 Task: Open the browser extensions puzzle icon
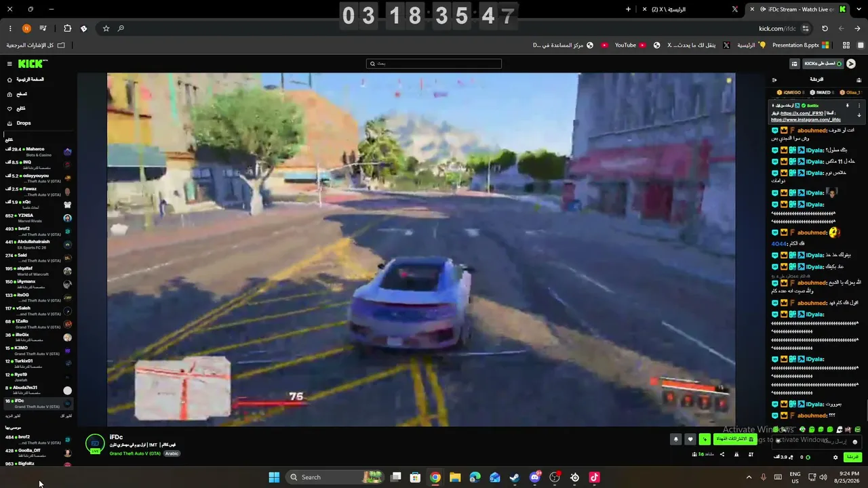(67, 28)
